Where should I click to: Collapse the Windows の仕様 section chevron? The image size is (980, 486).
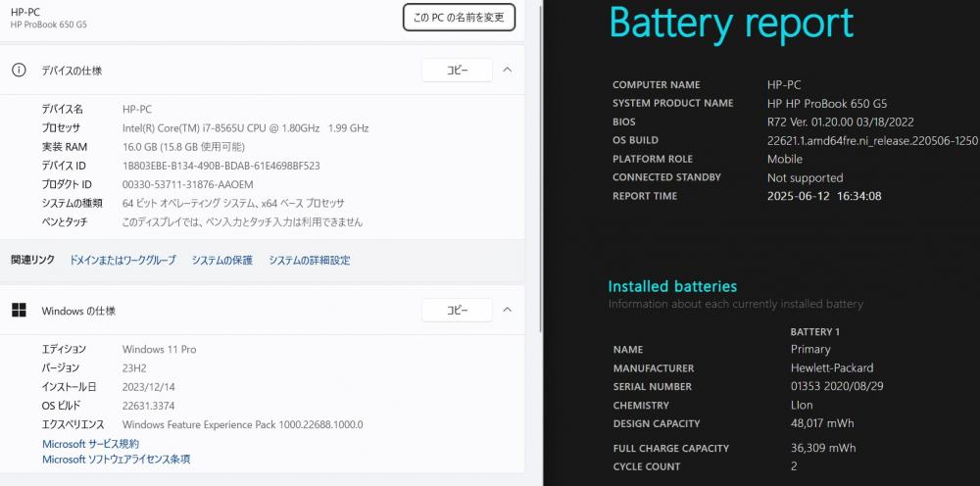coord(508,310)
